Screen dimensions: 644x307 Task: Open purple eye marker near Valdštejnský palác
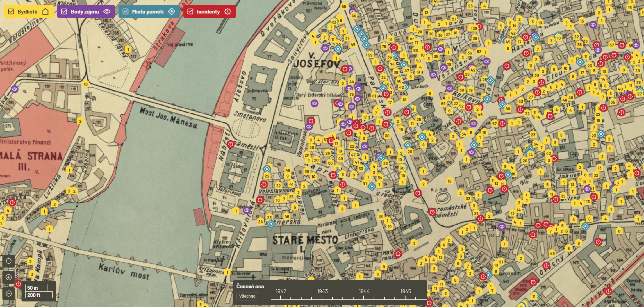pos(15,89)
